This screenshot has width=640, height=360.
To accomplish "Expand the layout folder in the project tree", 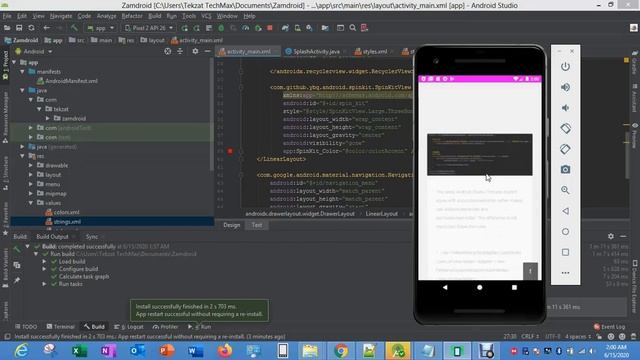I will click(x=31, y=175).
